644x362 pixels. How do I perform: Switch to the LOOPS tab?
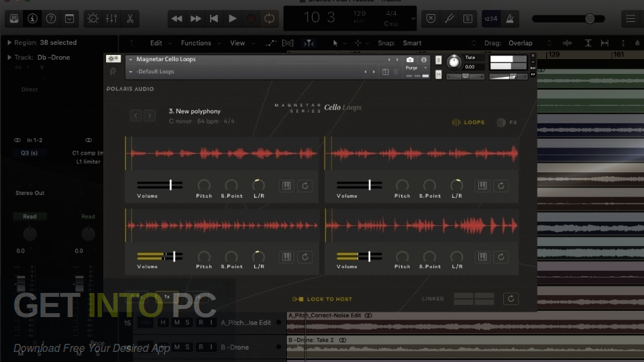[468, 122]
